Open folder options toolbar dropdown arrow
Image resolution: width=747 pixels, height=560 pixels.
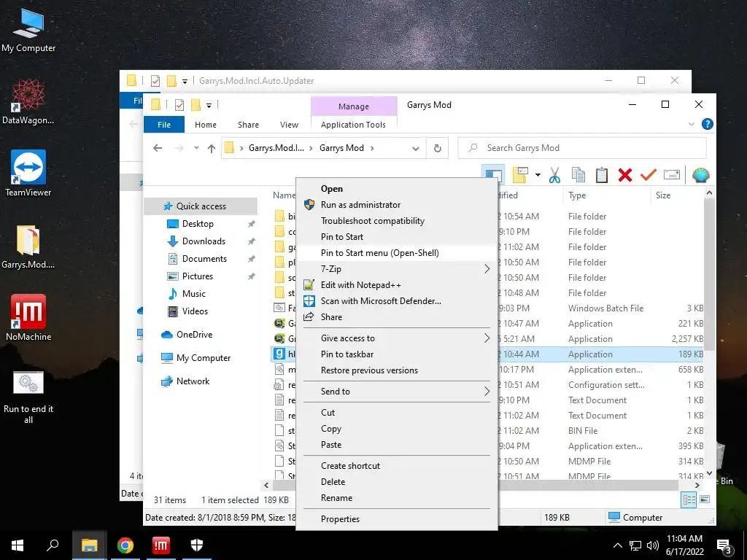coord(538,175)
